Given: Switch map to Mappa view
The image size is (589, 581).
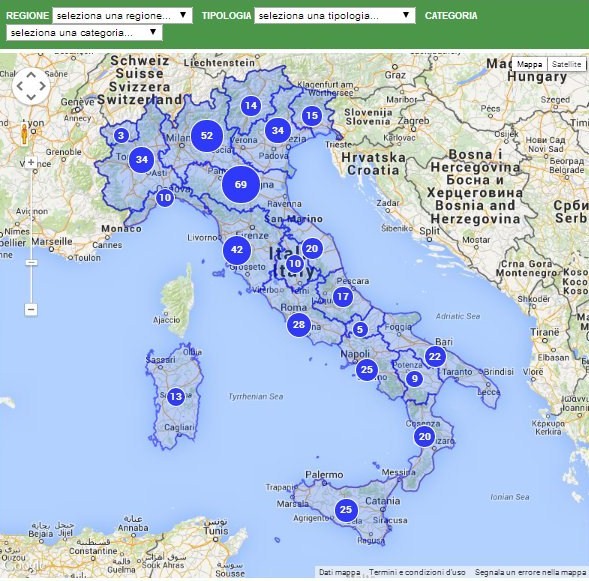Looking at the screenshot, I should tap(530, 64).
